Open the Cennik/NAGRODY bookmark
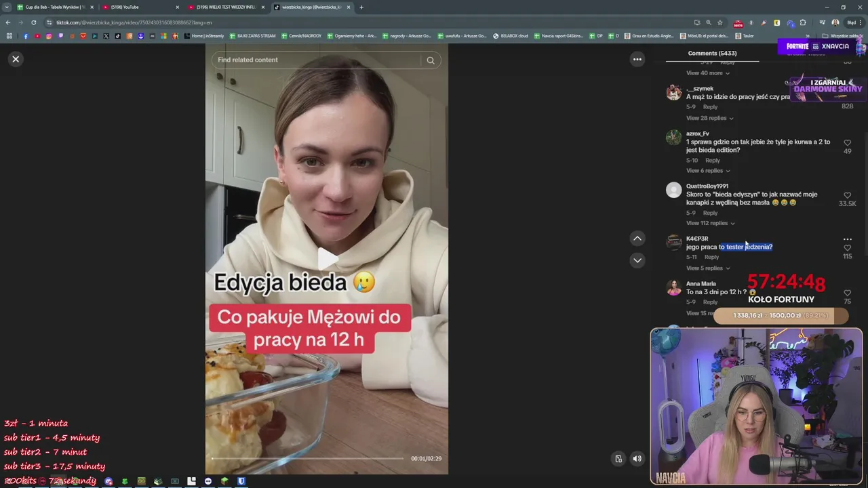Viewport: 868px width, 488px height. pos(300,36)
